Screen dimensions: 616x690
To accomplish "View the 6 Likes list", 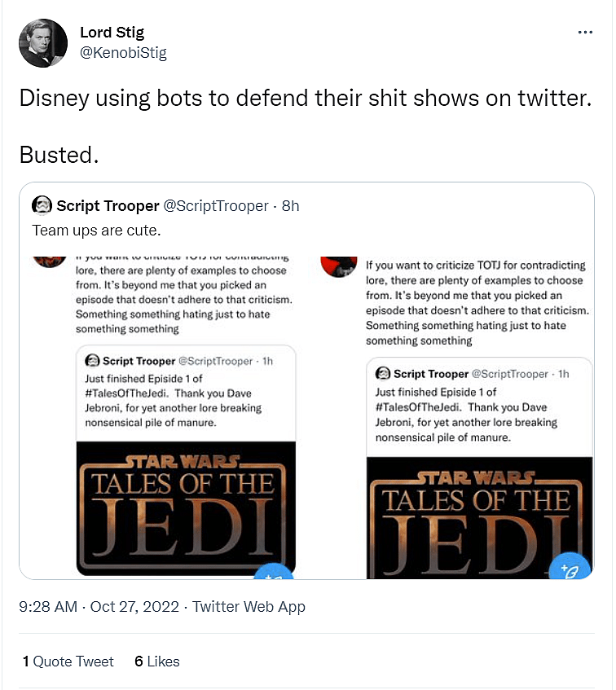I will point(157,661).
